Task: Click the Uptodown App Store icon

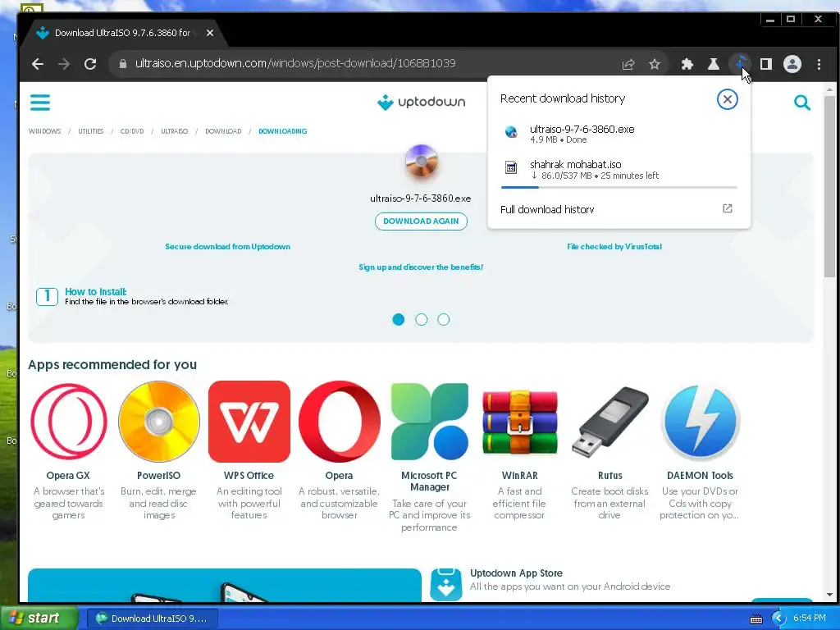Action: point(445,584)
